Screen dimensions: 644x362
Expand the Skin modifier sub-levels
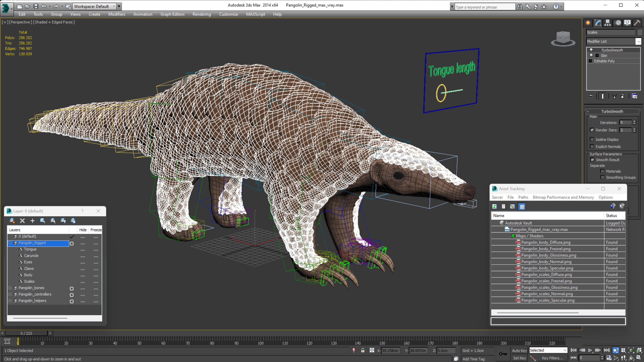(x=597, y=55)
